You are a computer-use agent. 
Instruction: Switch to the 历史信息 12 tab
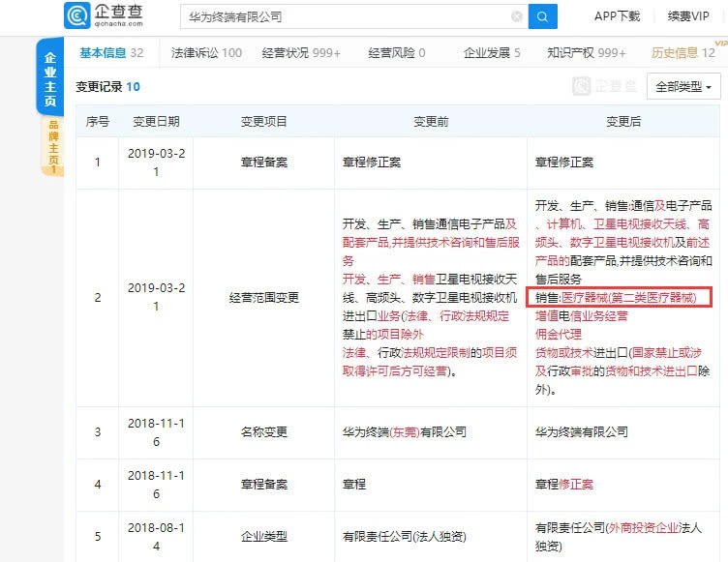point(682,53)
